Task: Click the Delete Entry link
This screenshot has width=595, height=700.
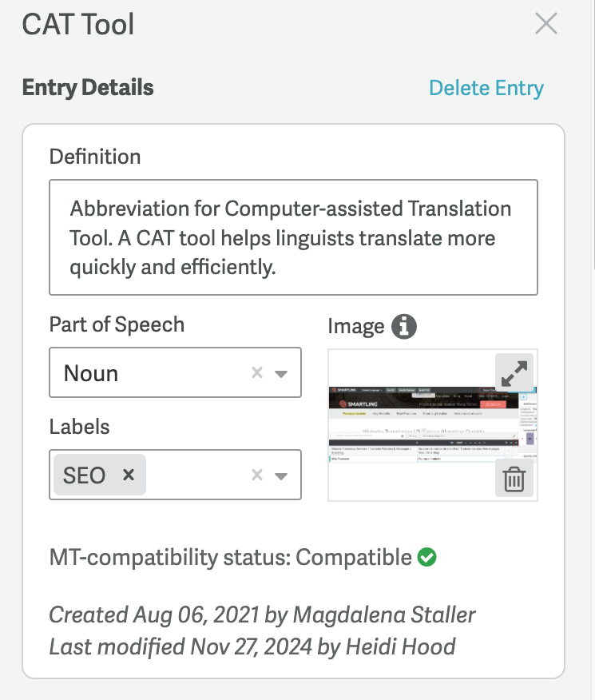Action: [x=486, y=88]
